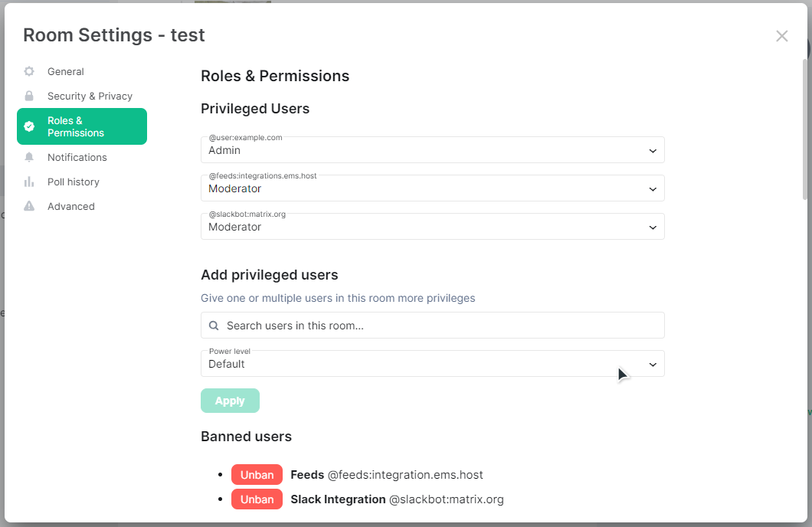
Task: Click the General gear icon
Action: 29,71
